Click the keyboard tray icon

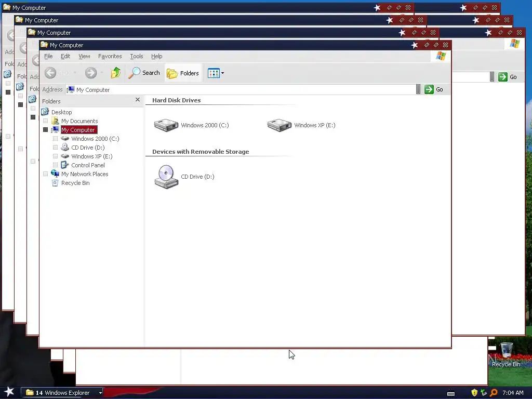click(451, 394)
